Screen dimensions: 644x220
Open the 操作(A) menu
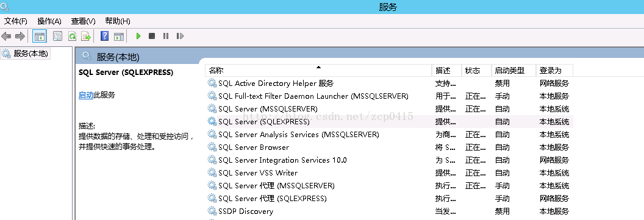point(49,21)
